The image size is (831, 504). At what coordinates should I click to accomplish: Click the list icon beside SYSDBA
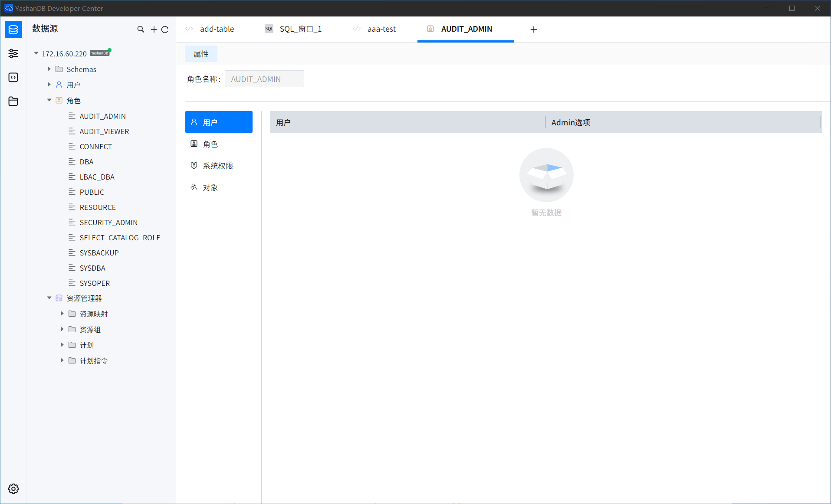tap(72, 268)
